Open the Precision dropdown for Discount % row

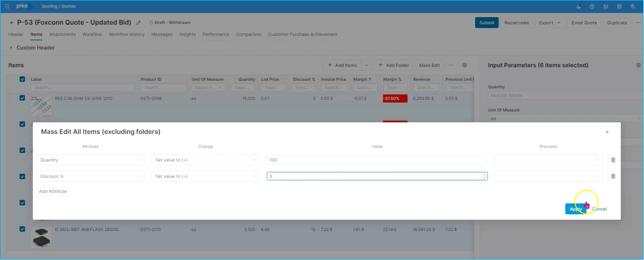[548, 176]
